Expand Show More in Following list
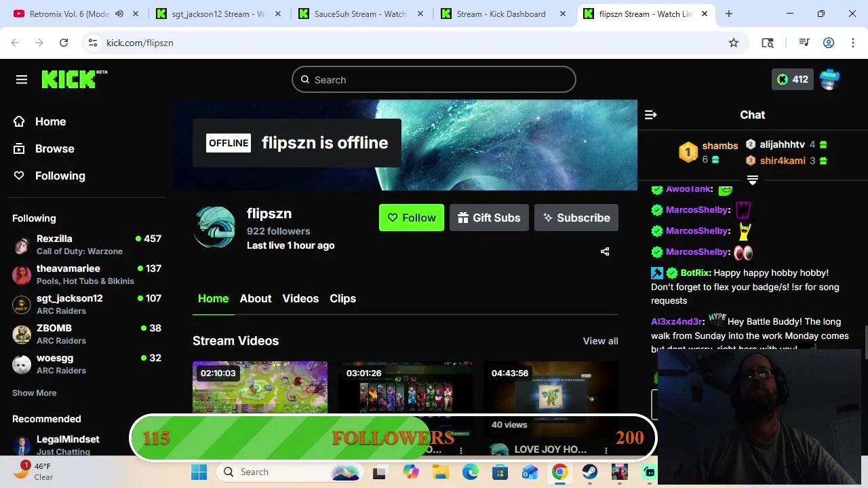Screen dimensions: 868x488 tap(34, 393)
